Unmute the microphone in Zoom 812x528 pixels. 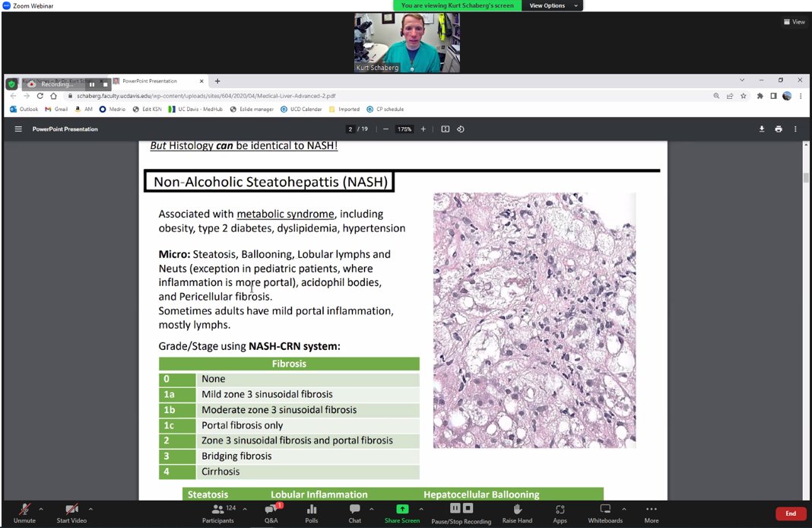(x=24, y=514)
